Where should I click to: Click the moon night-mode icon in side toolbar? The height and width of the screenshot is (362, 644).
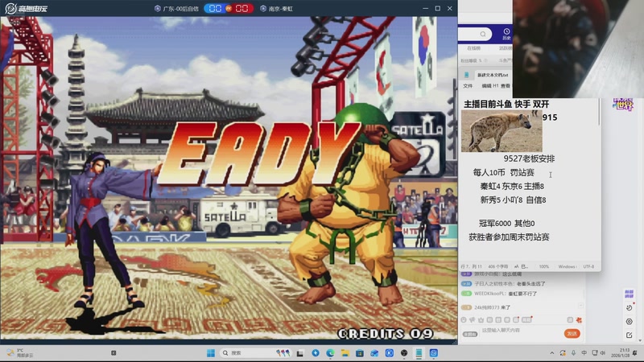[x=629, y=308]
